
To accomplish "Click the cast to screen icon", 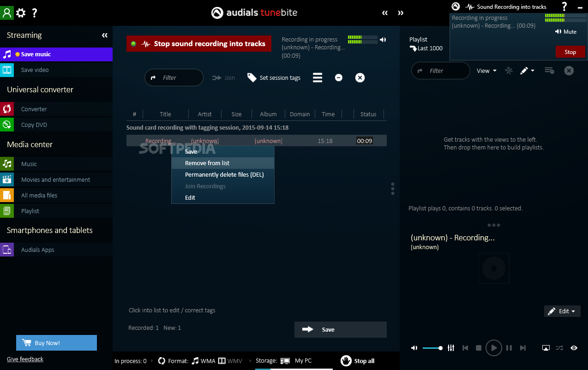I will (546, 348).
